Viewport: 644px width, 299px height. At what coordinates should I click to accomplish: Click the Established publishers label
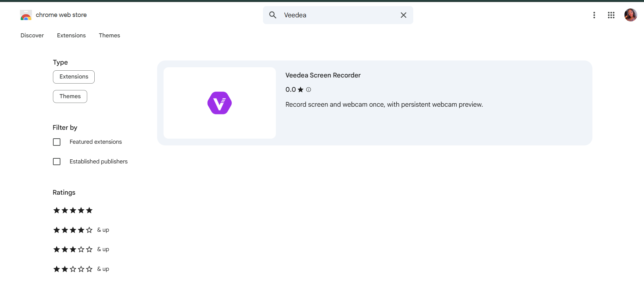coord(99,161)
